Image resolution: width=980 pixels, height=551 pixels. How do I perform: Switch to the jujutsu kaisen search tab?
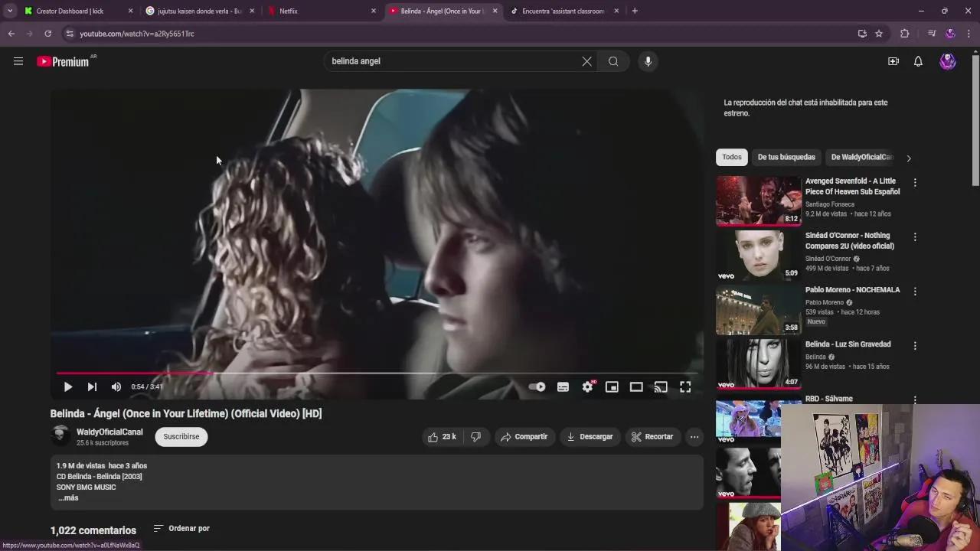click(x=200, y=11)
